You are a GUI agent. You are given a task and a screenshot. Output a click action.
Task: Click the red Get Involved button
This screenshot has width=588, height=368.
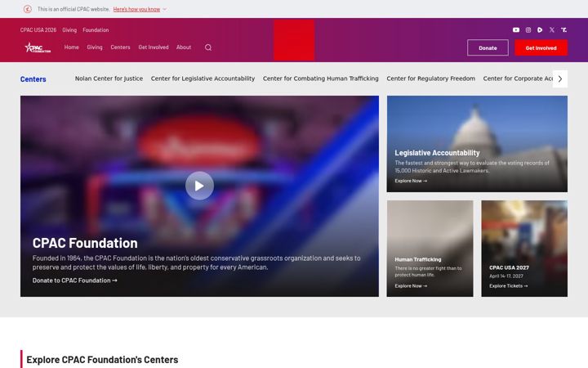coord(541,47)
